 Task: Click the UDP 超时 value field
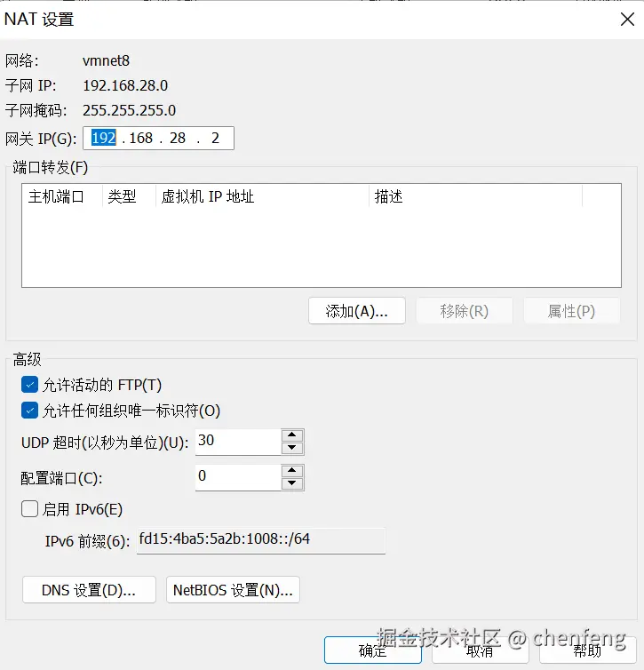tap(238, 442)
